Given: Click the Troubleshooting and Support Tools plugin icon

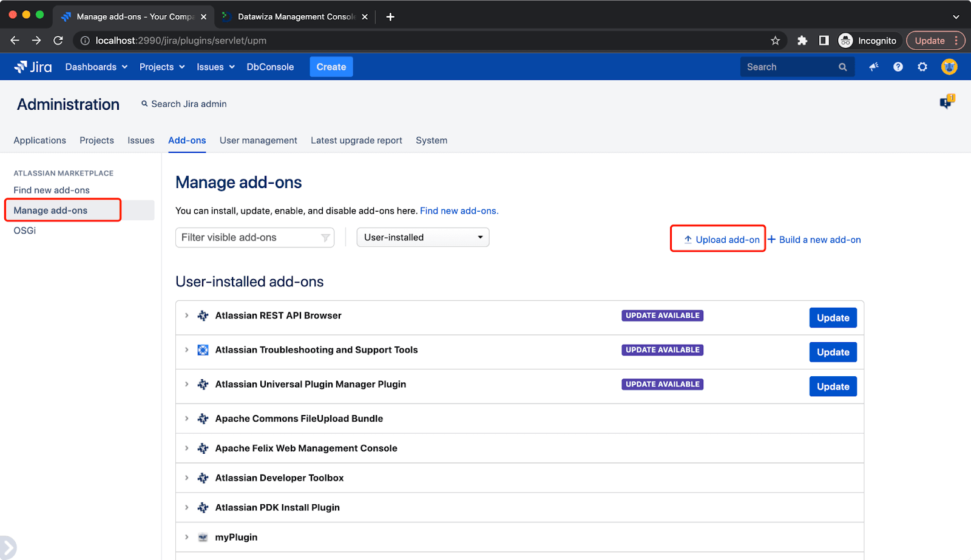Looking at the screenshot, I should [203, 350].
